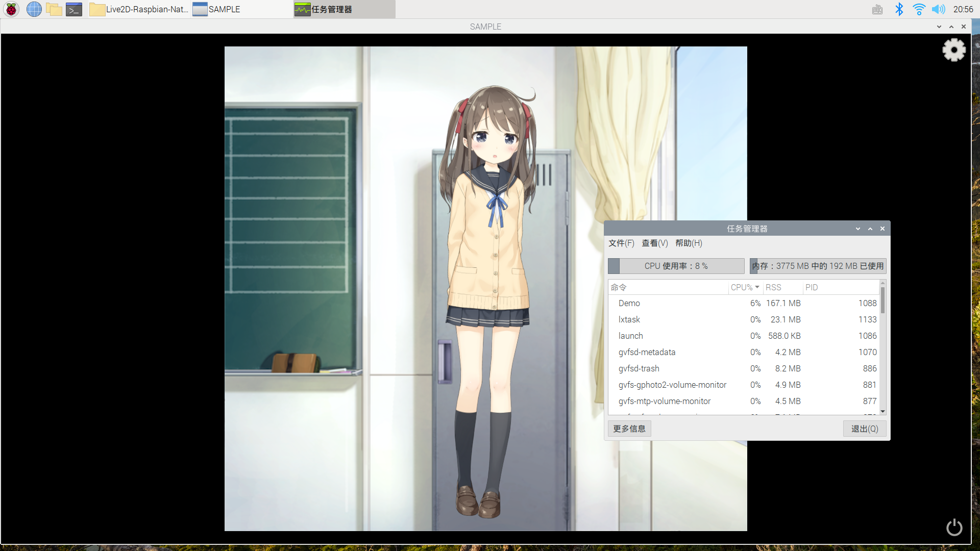Image resolution: width=980 pixels, height=551 pixels.
Task: Open the 帮助(H) menu
Action: 689,243
